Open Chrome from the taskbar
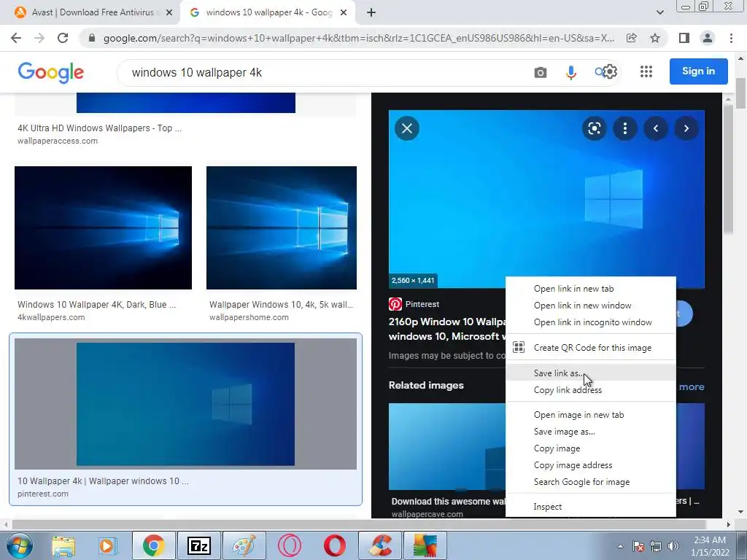Viewport: 747px width, 560px height. click(153, 545)
